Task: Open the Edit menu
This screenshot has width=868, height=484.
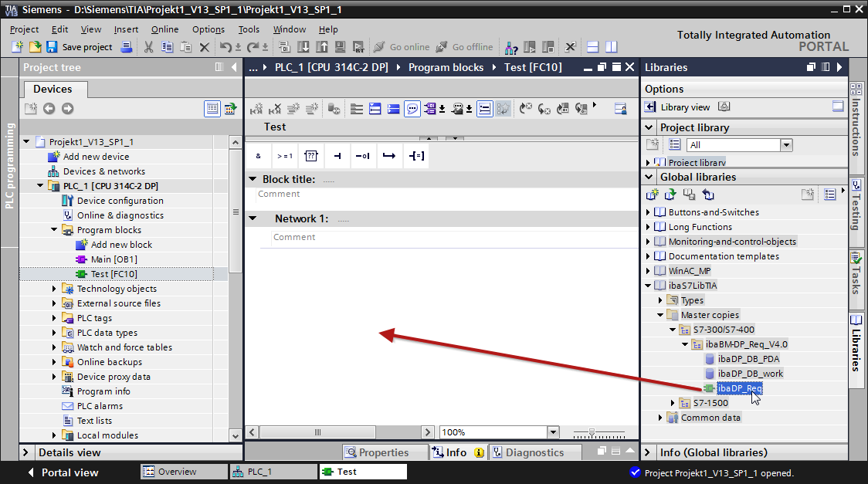Action: [59, 29]
